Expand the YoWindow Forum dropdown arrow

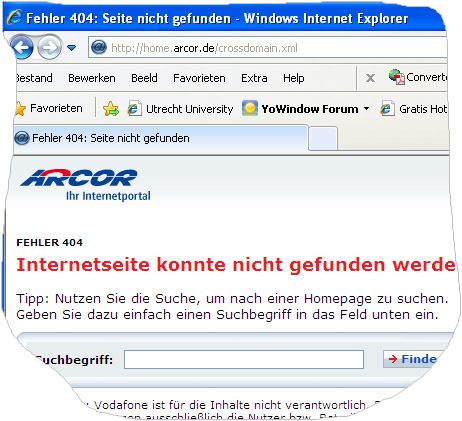(367, 109)
